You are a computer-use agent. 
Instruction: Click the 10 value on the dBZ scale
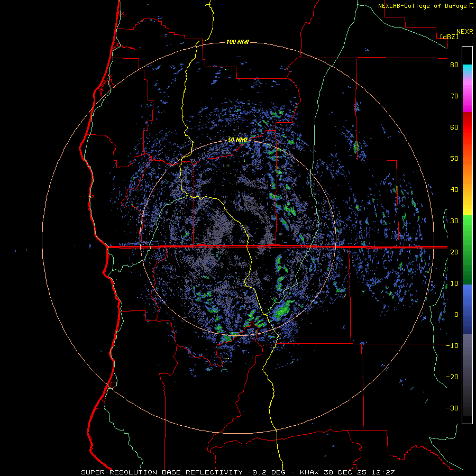[x=454, y=283]
